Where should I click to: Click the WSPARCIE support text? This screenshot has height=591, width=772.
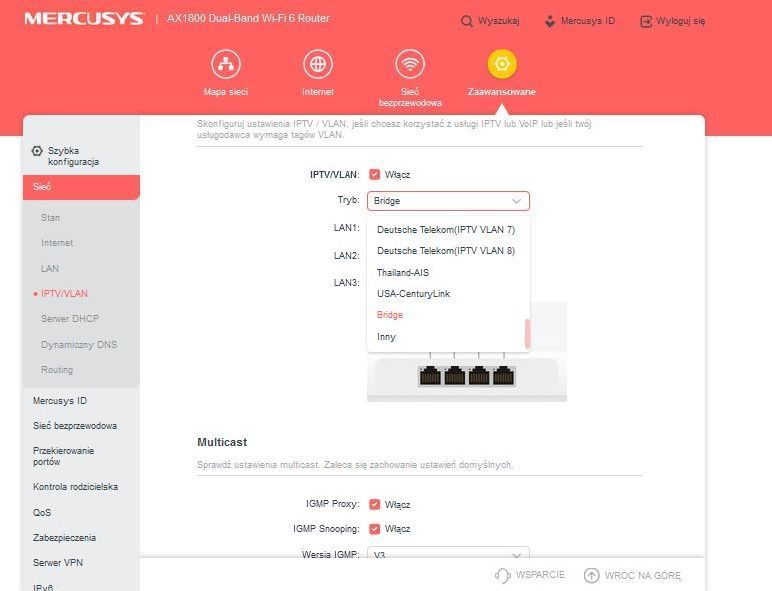point(540,575)
